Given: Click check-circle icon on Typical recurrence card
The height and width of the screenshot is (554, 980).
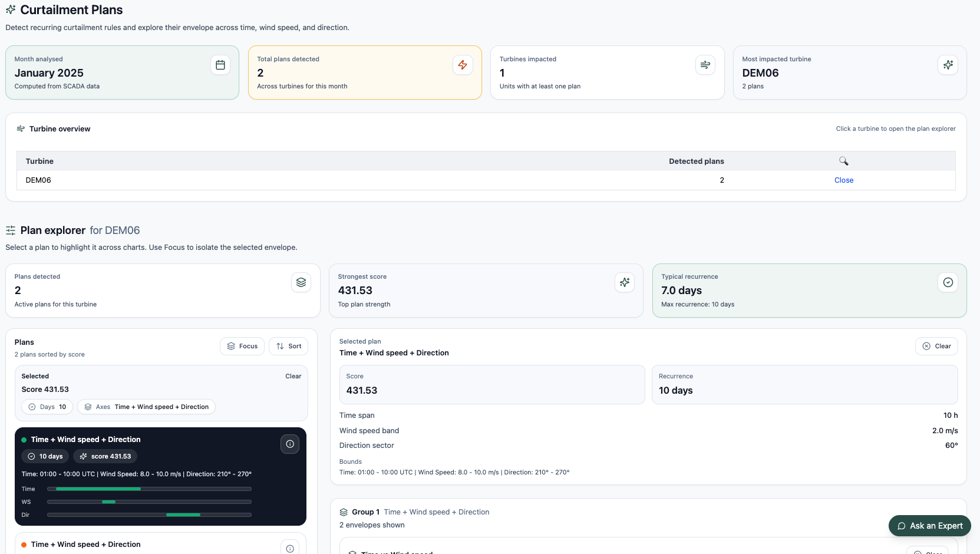Looking at the screenshot, I should 948,282.
